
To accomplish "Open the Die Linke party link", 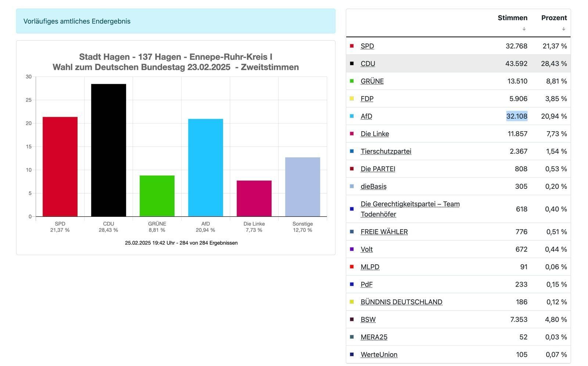I will pyautogui.click(x=374, y=134).
